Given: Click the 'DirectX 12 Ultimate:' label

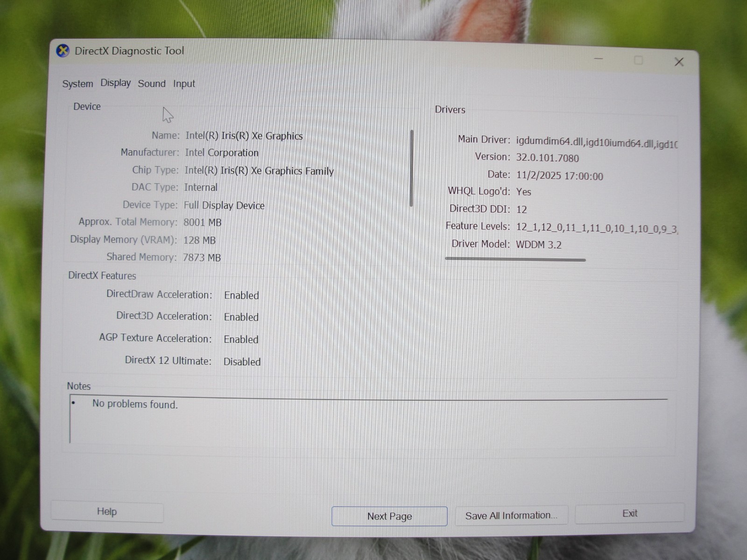Looking at the screenshot, I should click(168, 361).
